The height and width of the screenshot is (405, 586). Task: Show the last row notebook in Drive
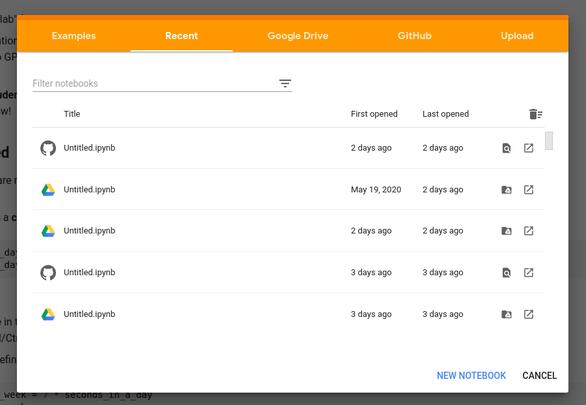pyautogui.click(x=506, y=314)
